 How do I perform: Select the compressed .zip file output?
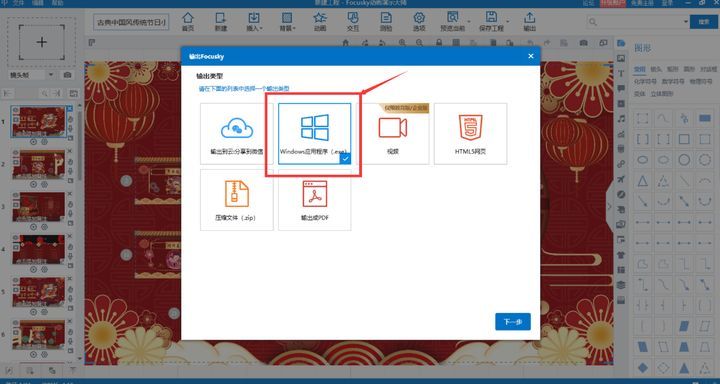click(236, 200)
